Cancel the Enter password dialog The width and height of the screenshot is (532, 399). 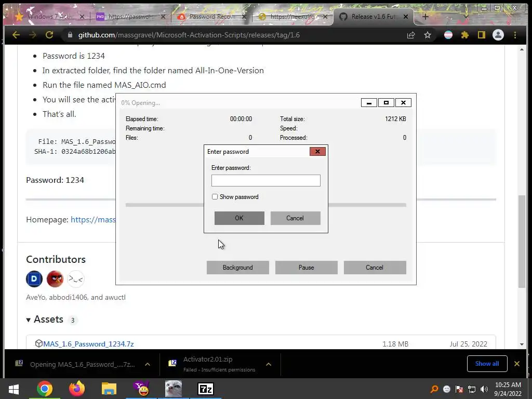tap(295, 218)
